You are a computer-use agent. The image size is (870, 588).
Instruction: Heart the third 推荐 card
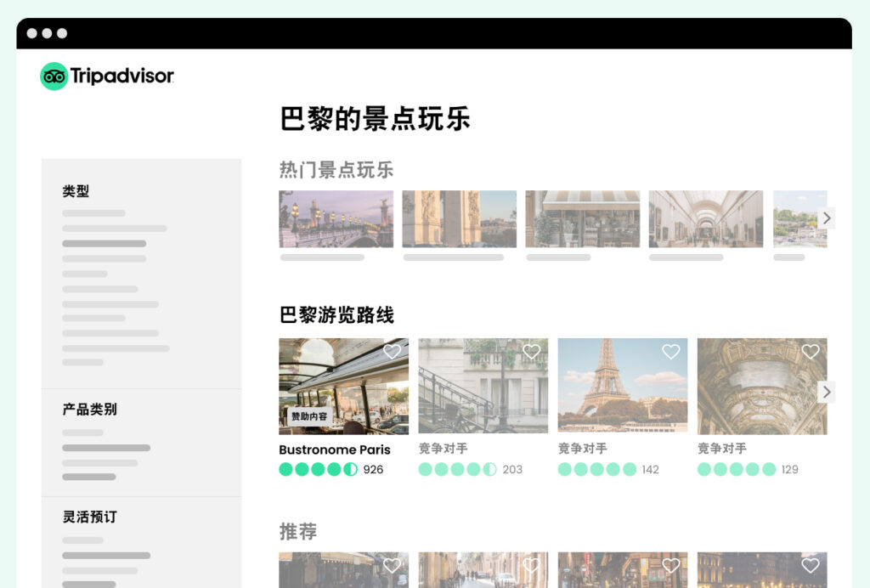(671, 565)
